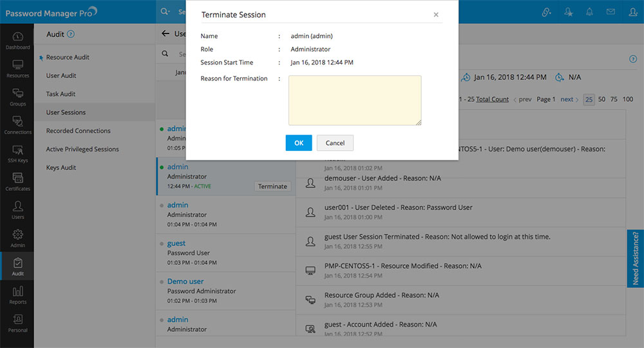Open Certificates in the sidebar
This screenshot has height=348, width=644.
pos(17,182)
